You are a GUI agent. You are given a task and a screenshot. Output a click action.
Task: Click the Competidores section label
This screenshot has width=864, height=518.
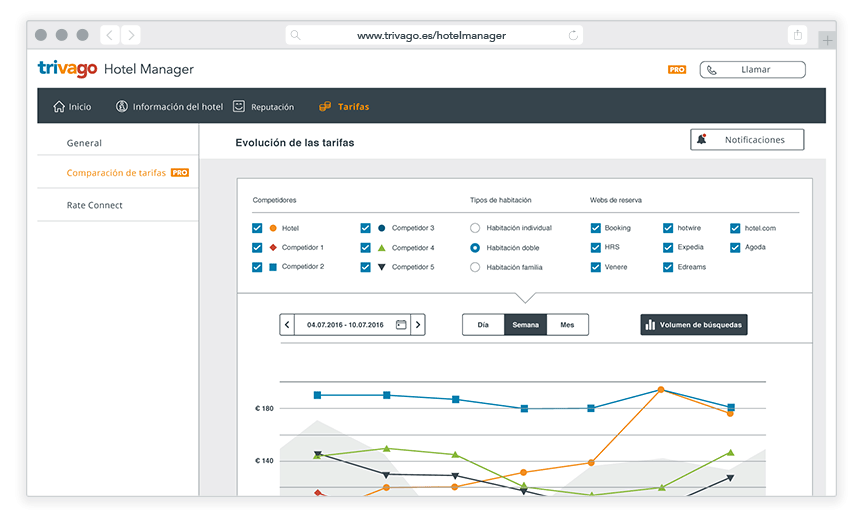pos(274,200)
